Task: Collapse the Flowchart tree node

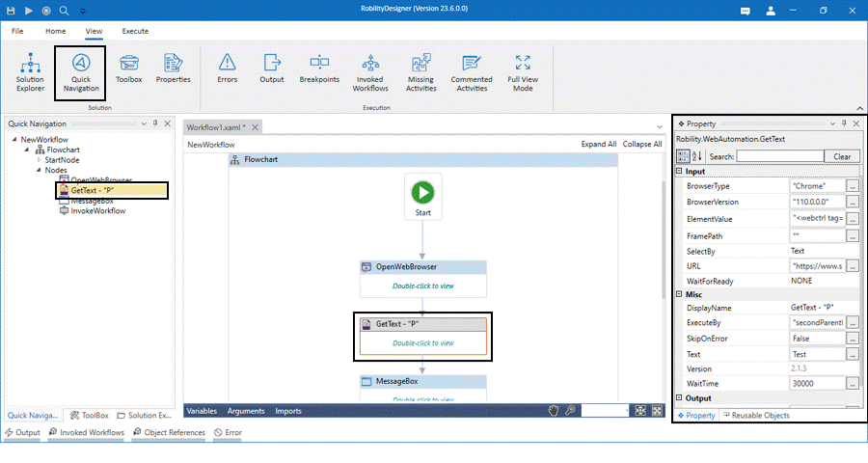Action: coord(27,150)
